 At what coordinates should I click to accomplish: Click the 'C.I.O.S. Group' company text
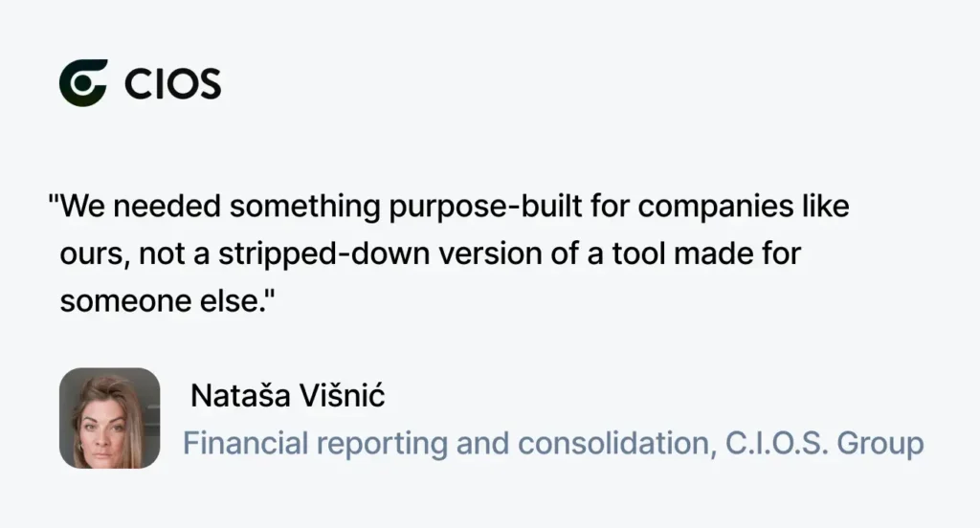click(824, 443)
